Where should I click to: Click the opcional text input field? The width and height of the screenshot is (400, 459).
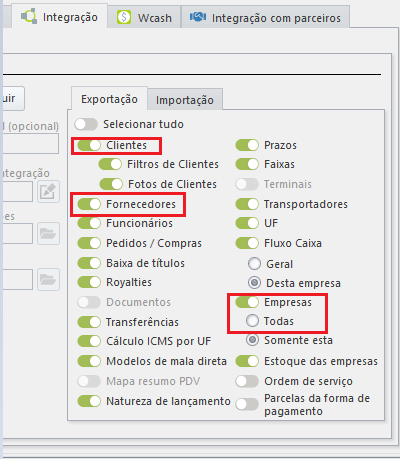tap(31, 144)
